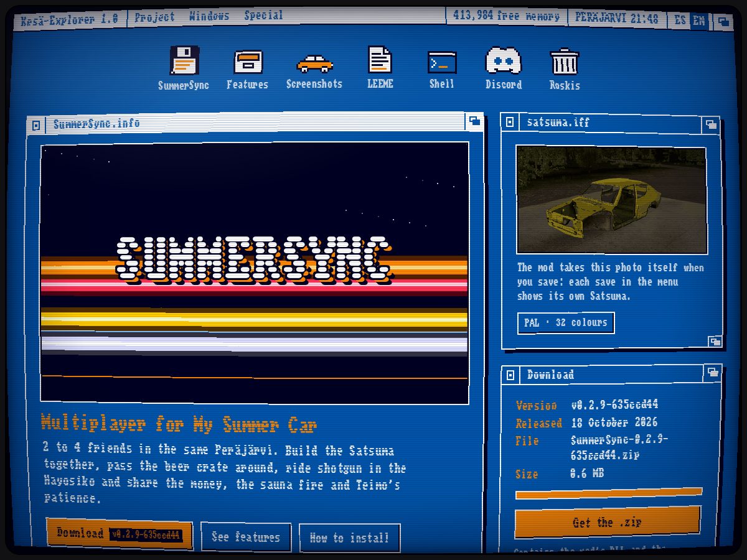The height and width of the screenshot is (560, 747).
Task: Open the Special menu
Action: click(263, 15)
